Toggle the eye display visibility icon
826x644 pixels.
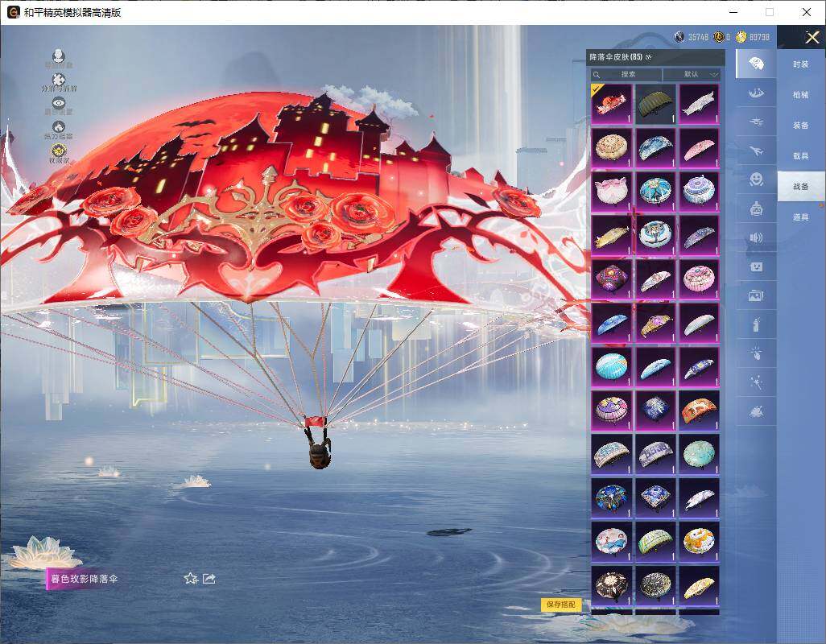pos(59,103)
